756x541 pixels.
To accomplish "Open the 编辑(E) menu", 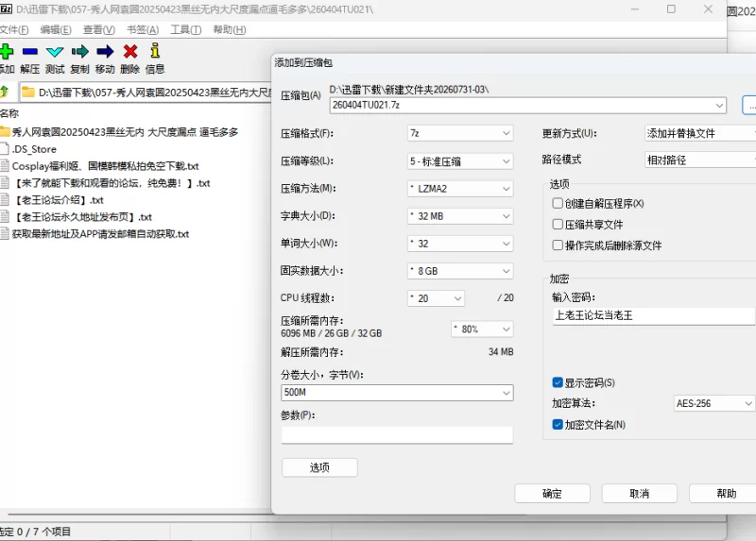I will click(x=56, y=30).
